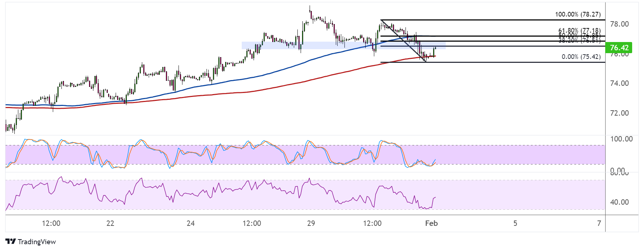
Task: Click the 61.80% (77.18) Fibonacci label
Action: click(x=579, y=31)
